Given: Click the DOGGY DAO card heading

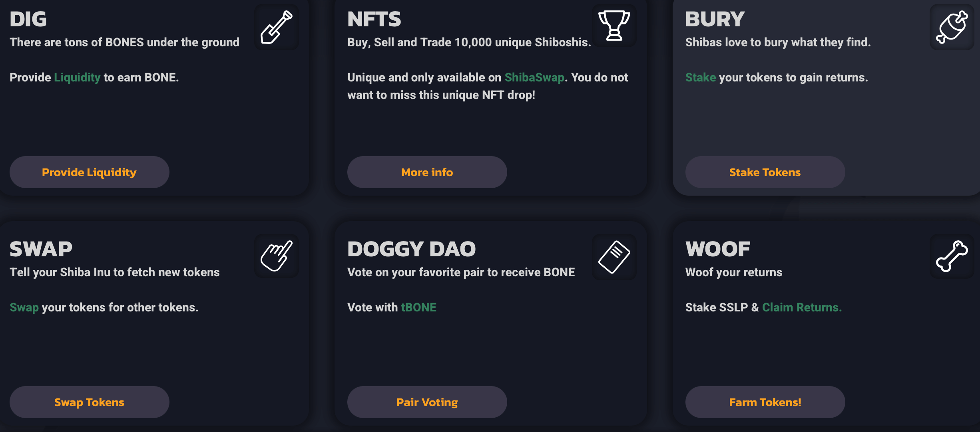Looking at the screenshot, I should [411, 249].
